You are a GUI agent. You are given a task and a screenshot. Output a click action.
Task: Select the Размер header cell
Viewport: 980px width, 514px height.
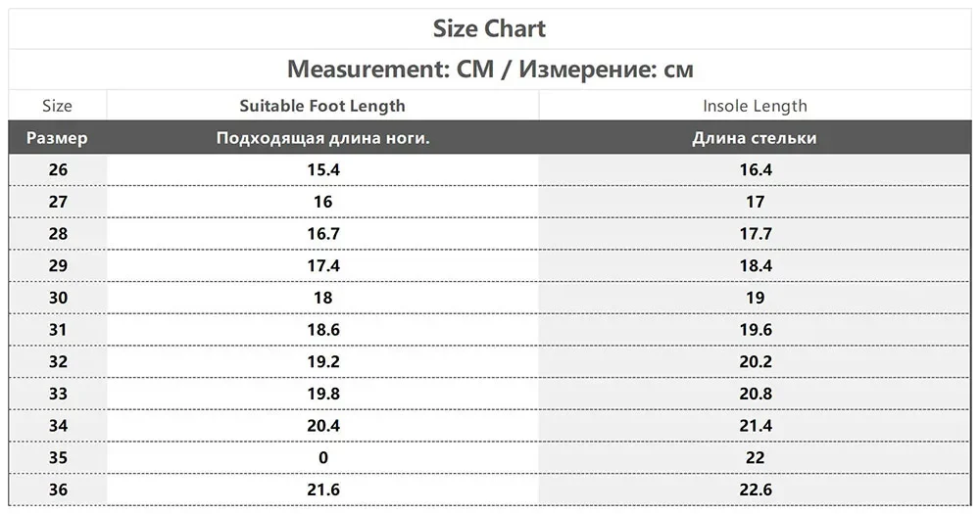pos(57,137)
